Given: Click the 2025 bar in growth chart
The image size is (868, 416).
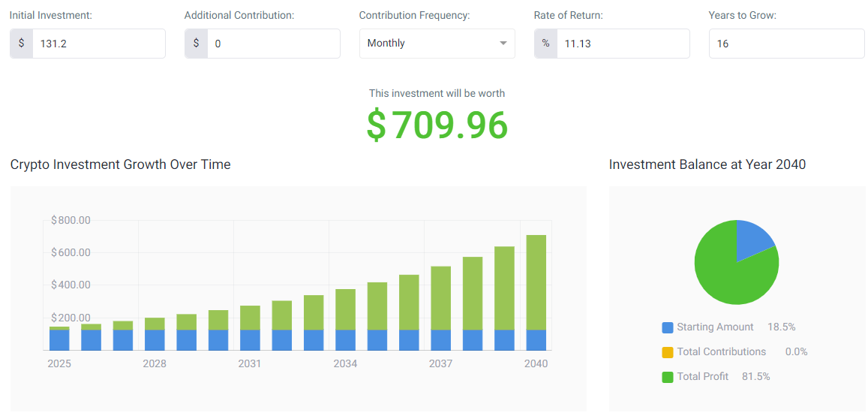Looking at the screenshot, I should [x=59, y=339].
